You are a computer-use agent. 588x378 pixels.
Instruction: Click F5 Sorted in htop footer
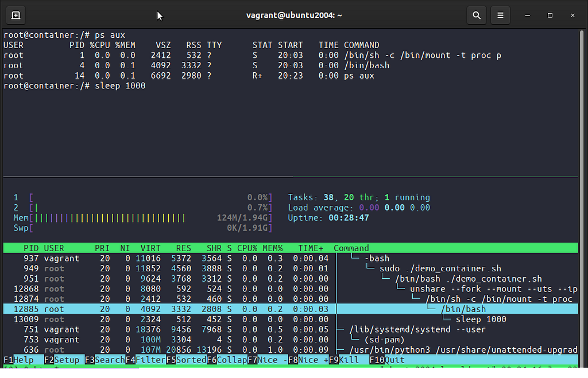[x=186, y=360]
